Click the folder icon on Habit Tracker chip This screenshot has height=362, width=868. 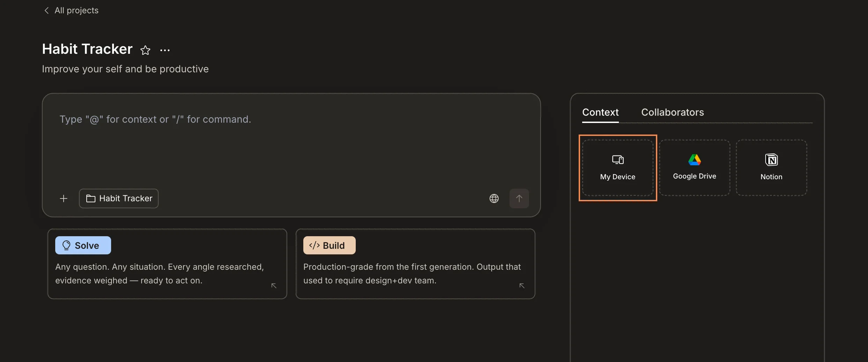91,198
